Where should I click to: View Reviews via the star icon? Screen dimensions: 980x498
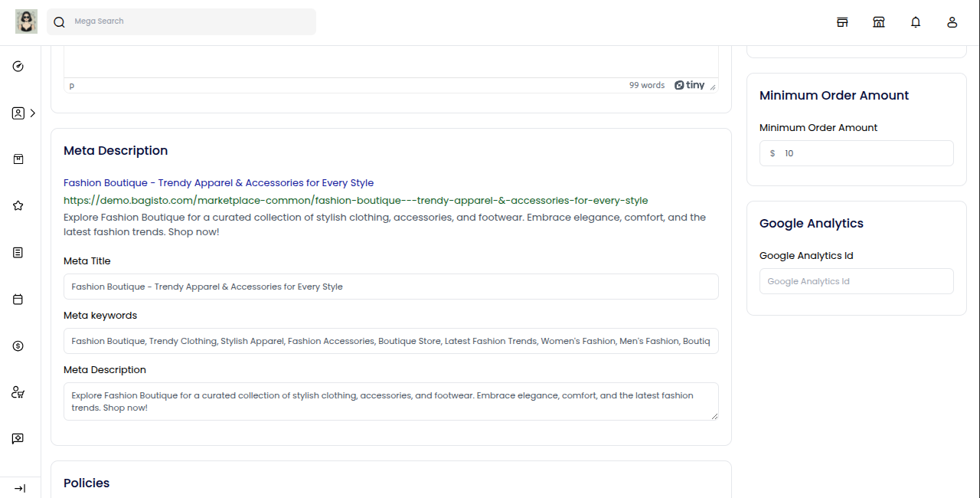(18, 205)
